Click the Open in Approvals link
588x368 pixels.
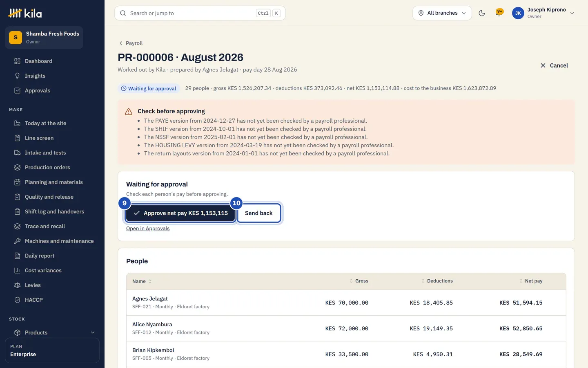[x=148, y=229]
